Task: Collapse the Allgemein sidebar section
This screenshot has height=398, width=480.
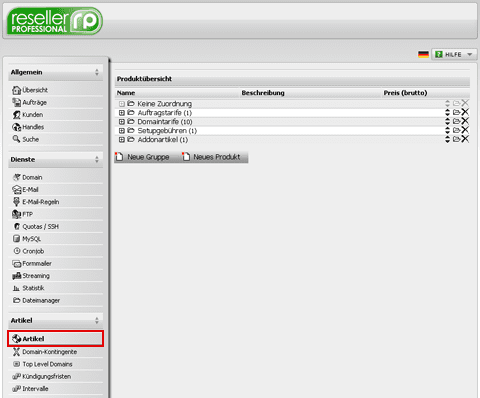Action: [97, 72]
